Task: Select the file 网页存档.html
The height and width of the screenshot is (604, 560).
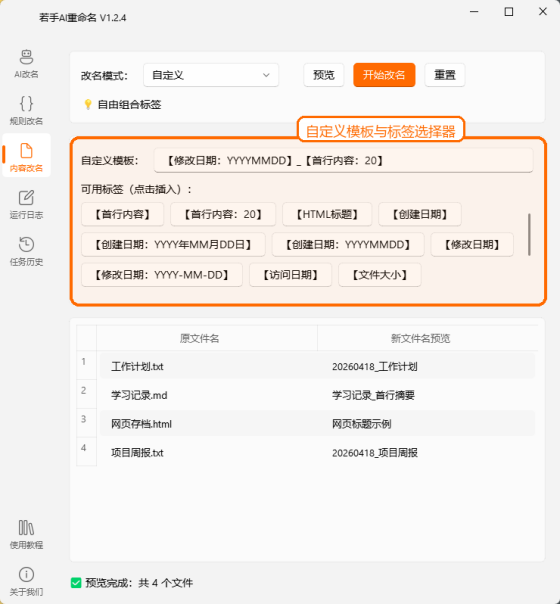Action: [x=141, y=424]
